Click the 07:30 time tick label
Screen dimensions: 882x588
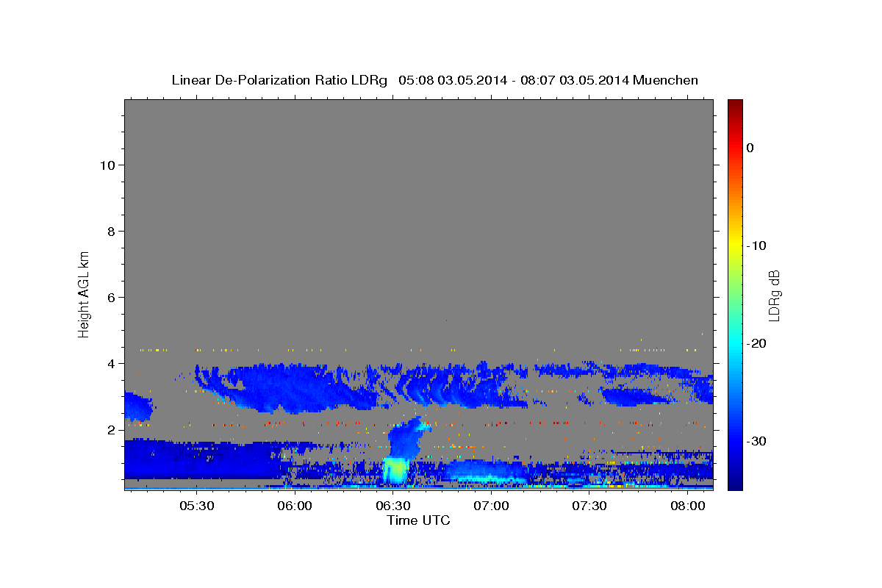point(589,506)
